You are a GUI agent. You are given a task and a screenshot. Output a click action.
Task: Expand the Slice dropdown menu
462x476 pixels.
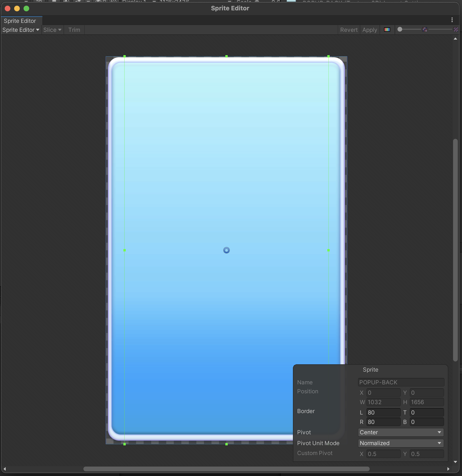52,30
